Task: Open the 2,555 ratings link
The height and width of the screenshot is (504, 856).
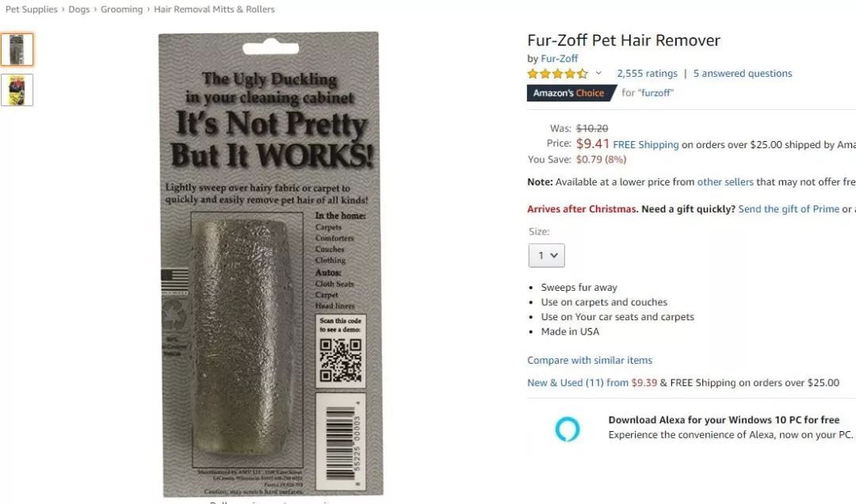Action: click(647, 73)
